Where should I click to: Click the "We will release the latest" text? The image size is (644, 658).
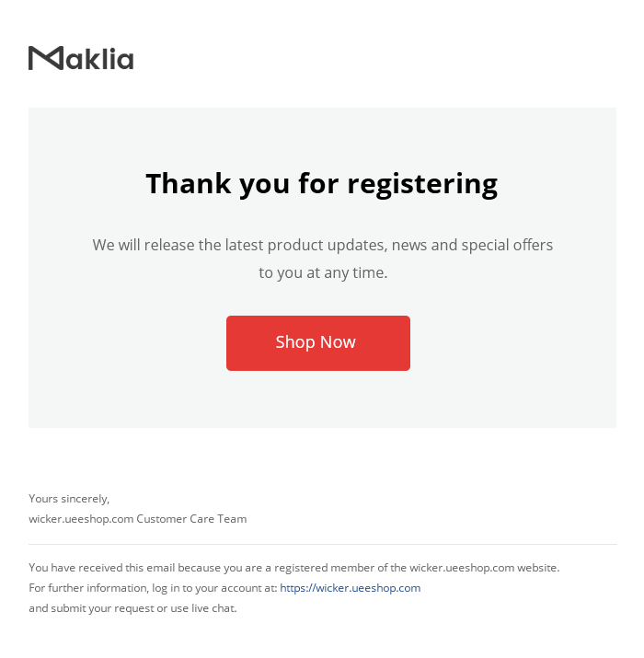177,245
